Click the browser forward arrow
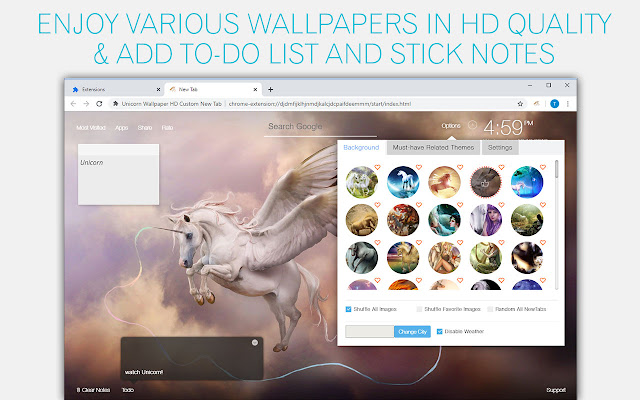Viewport: 640px width, 400px height. click(86, 104)
